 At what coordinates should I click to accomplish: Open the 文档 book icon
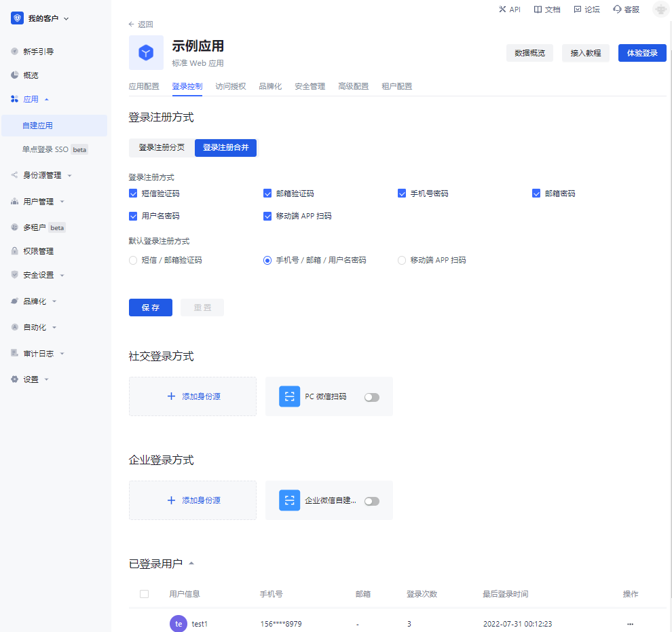coord(538,10)
